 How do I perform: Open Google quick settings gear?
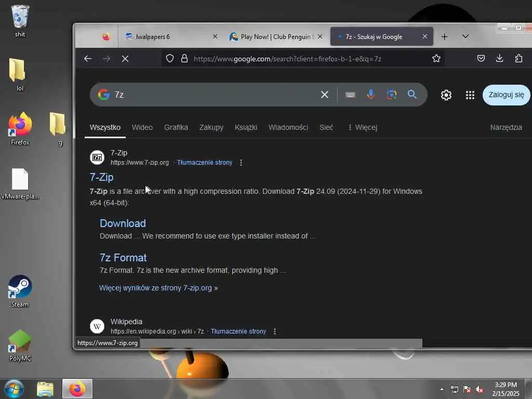pos(446,95)
